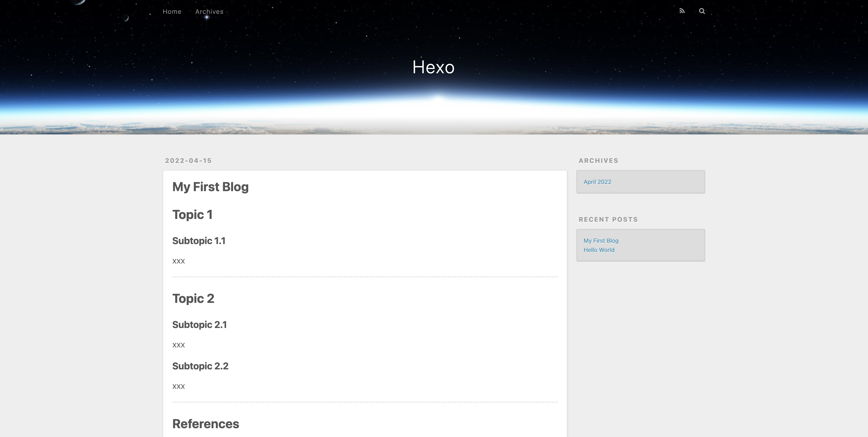
Task: Click the search magnifier icon
Action: click(x=702, y=11)
